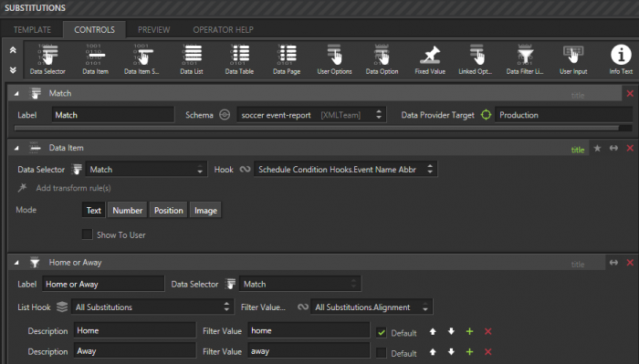The width and height of the screenshot is (639, 364).
Task: Add a Data Item control
Action: [95, 59]
